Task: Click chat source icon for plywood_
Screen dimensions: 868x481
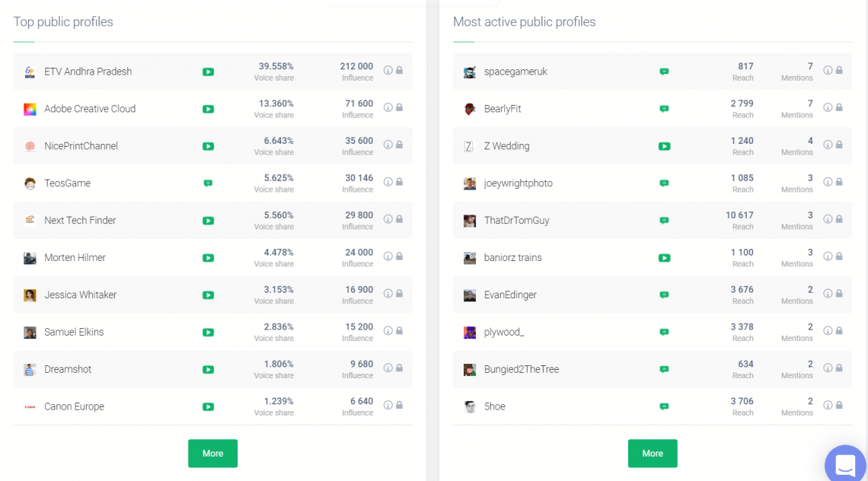Action: click(664, 333)
